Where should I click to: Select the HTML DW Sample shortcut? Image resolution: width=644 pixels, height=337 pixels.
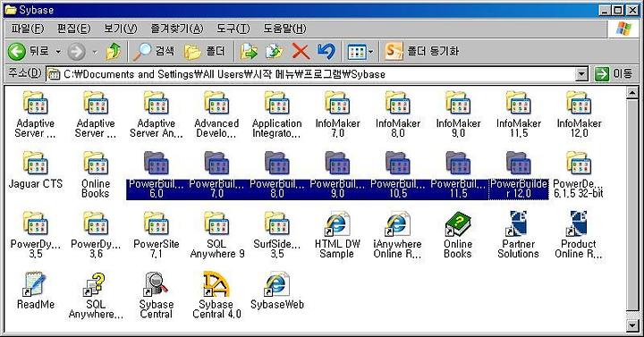pos(337,235)
